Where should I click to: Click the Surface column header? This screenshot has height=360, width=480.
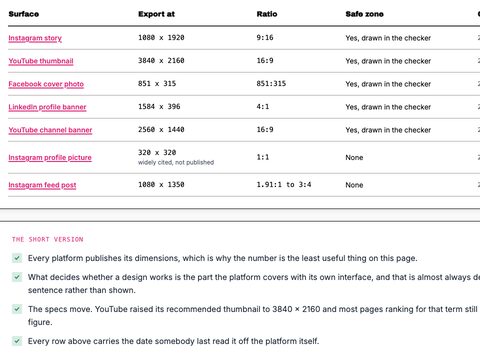pos(24,14)
